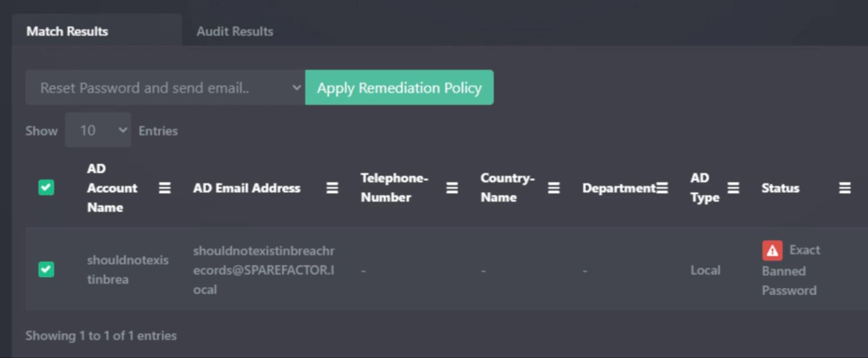
Task: Click Apply Remediation Policy
Action: [399, 87]
